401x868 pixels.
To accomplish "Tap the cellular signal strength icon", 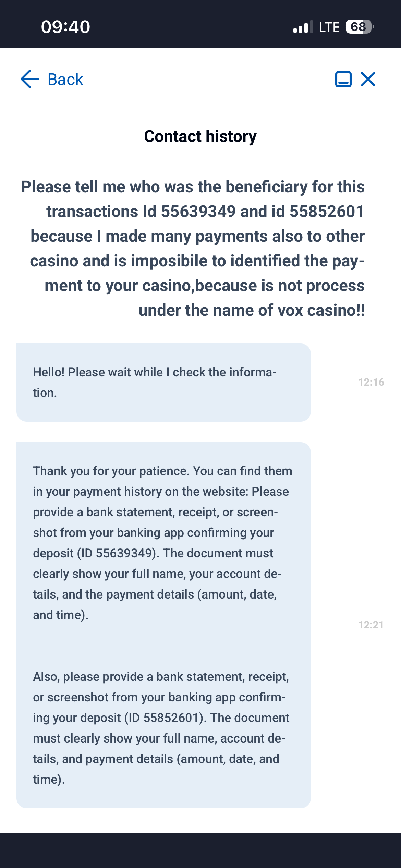I will tap(303, 27).
